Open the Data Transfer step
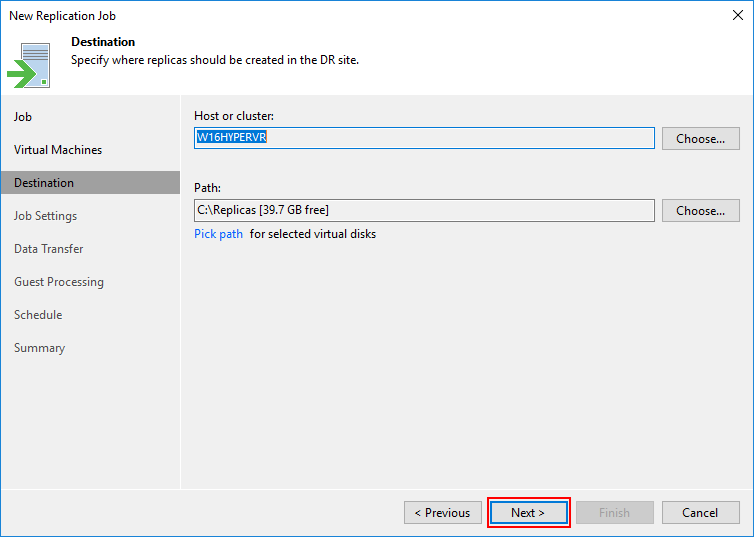754x537 pixels. 49,249
